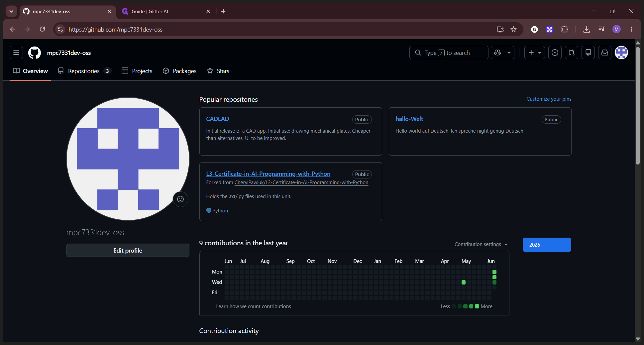Image resolution: width=644 pixels, height=345 pixels.
Task: Click the install app icon in address bar
Action: point(500,29)
